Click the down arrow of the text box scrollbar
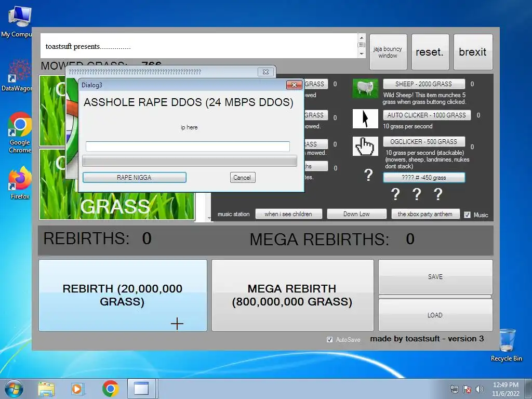This screenshot has width=532, height=399. coord(362,54)
